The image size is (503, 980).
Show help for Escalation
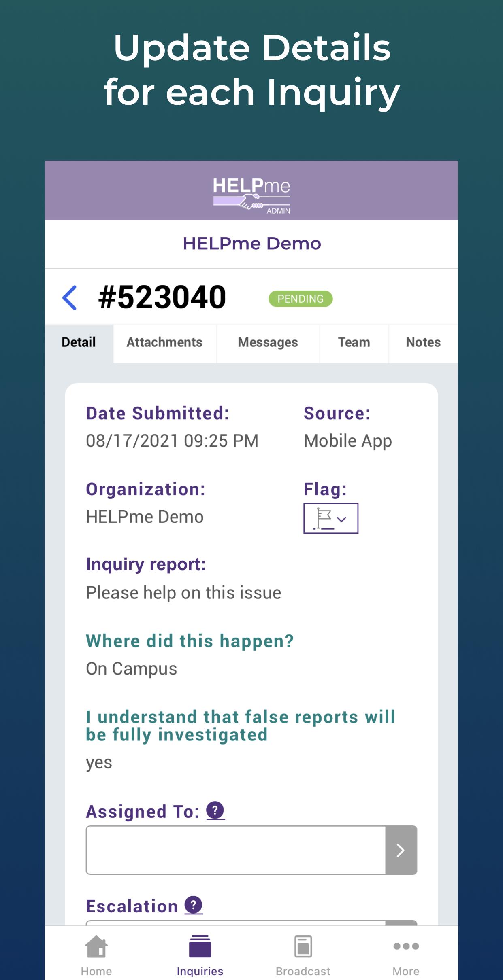[x=194, y=905]
